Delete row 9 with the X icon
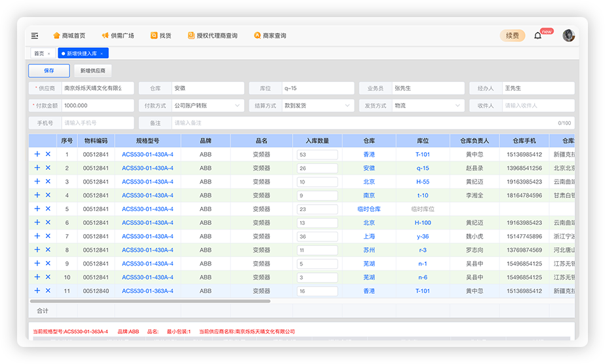605x364 pixels. tap(48, 264)
